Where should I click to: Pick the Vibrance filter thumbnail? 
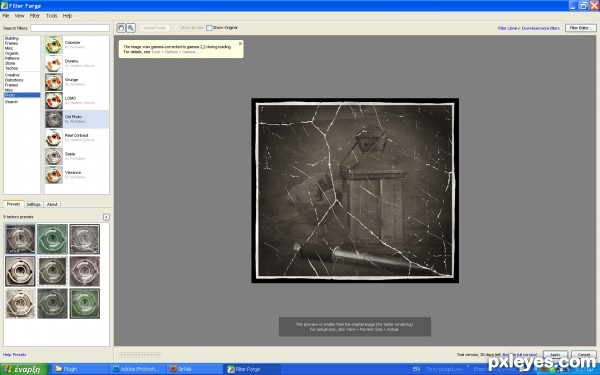click(x=54, y=175)
